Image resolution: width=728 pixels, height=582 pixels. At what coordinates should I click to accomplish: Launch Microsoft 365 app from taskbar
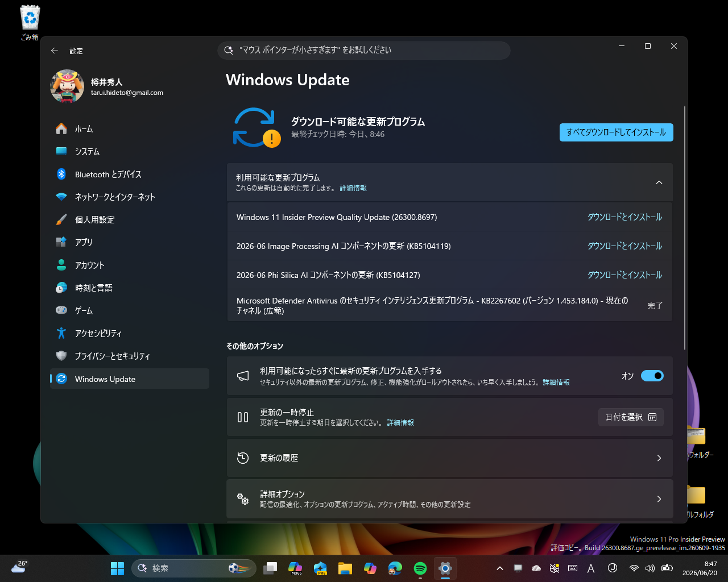295,568
